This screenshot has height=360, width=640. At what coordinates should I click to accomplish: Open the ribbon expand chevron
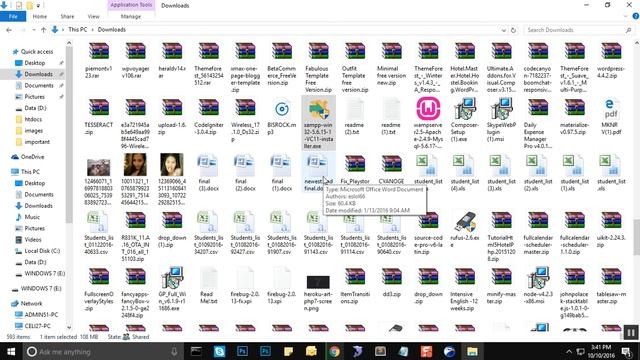(625, 16)
